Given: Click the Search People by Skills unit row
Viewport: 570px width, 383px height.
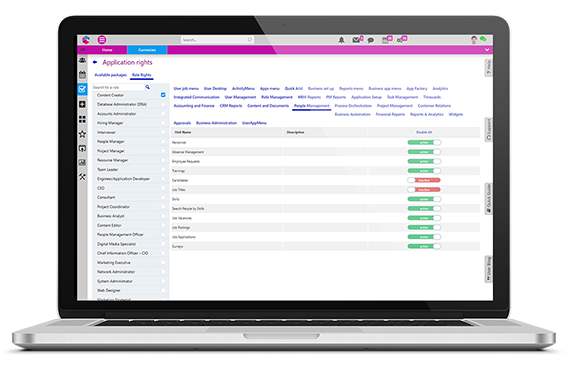Looking at the screenshot, I should point(325,209).
